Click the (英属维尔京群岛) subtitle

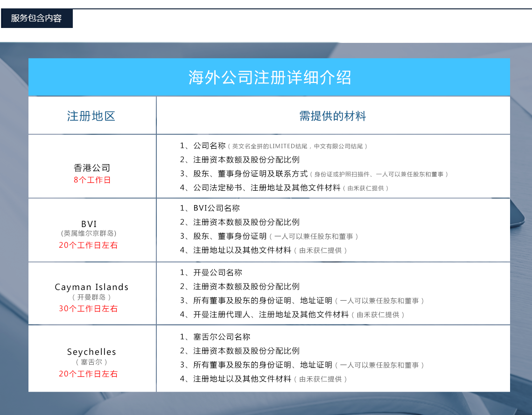tap(89, 233)
